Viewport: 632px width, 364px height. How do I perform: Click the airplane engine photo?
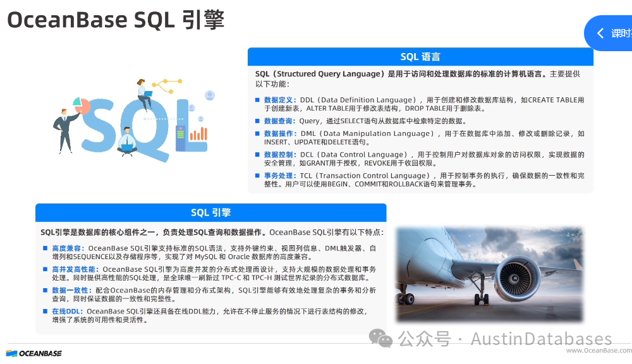(490, 274)
